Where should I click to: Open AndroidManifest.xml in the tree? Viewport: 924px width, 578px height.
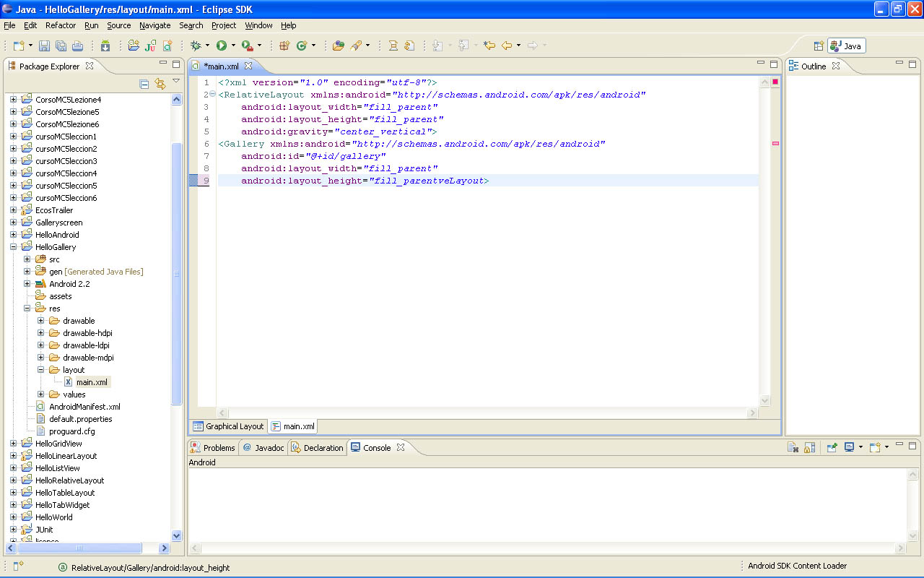pyautogui.click(x=84, y=407)
